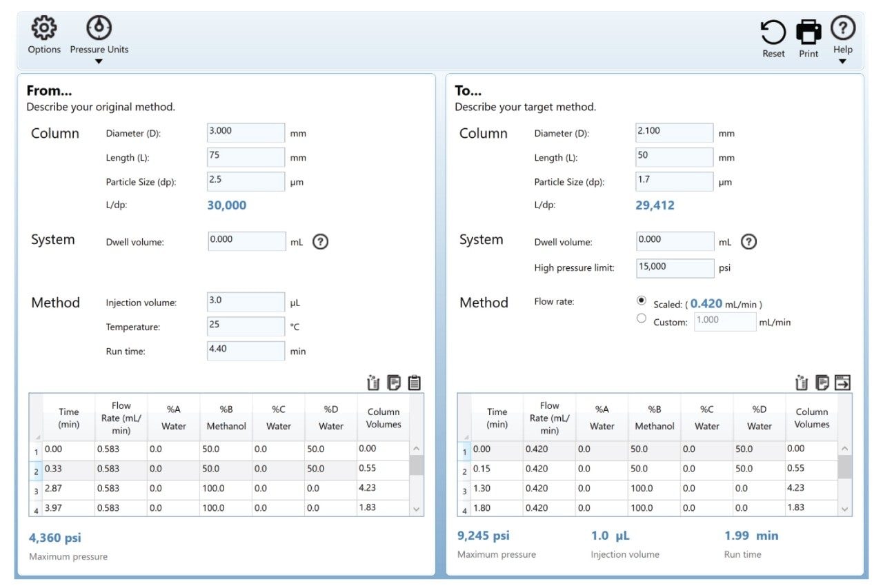Select the Custom flow rate option
Image resolution: width=883 pixels, height=588 pixels.
click(642, 318)
